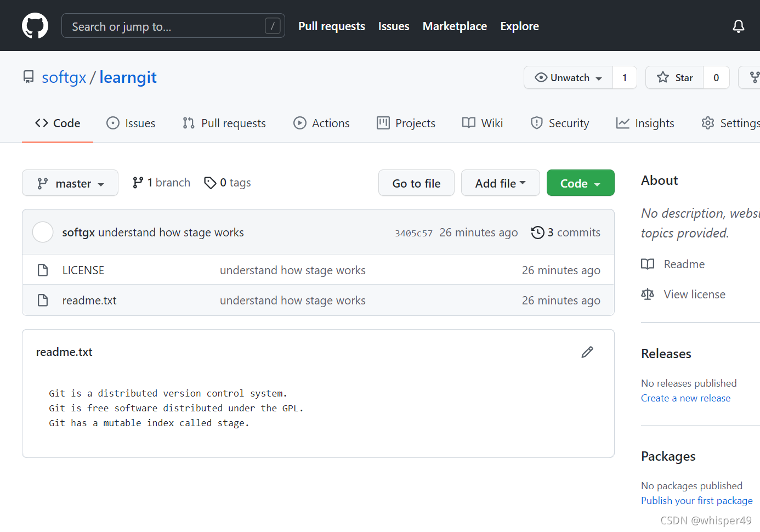
Task: Open the LICENSE file
Action: click(x=83, y=270)
